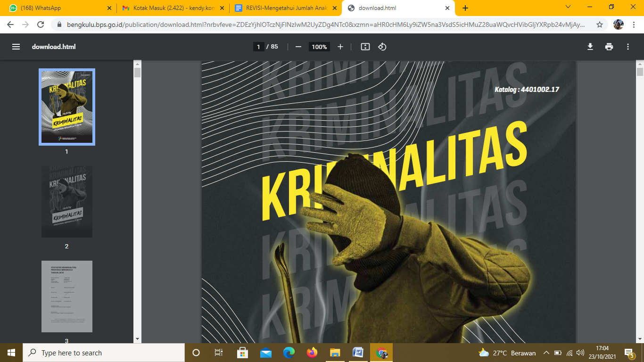The width and height of the screenshot is (644, 362).
Task: Show hidden system tray icons
Action: 546,353
